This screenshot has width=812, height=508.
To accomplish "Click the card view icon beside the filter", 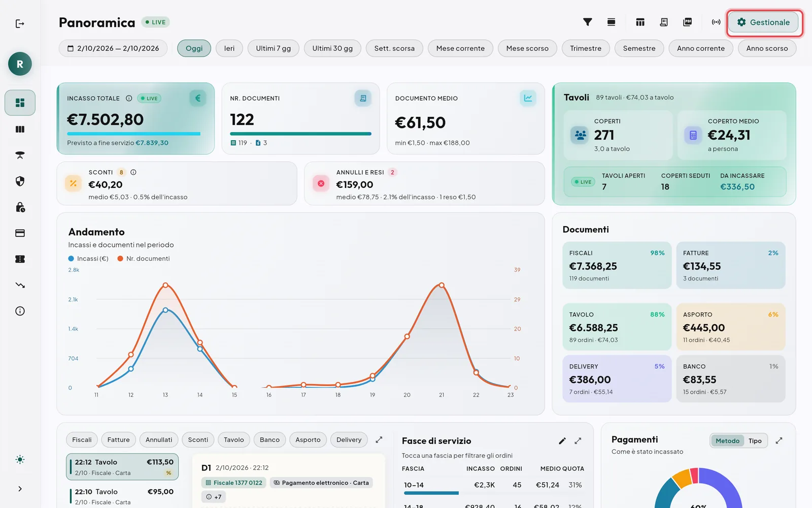I will point(611,22).
